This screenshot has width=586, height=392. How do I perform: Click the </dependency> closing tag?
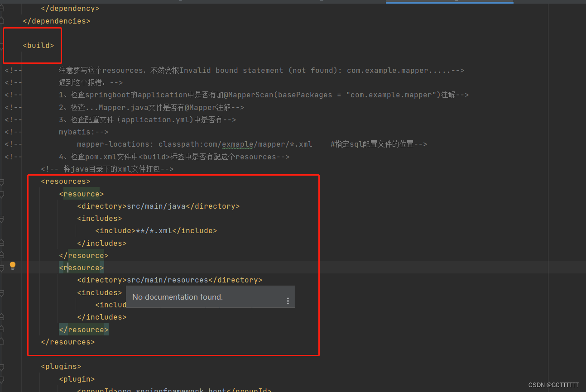coord(70,9)
